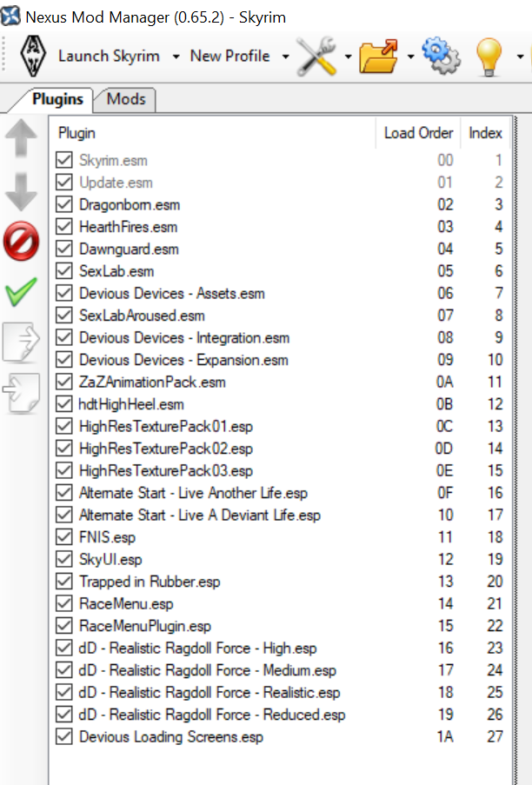Select the Plugins tab
Viewport: 532px width, 785px height.
tap(57, 99)
